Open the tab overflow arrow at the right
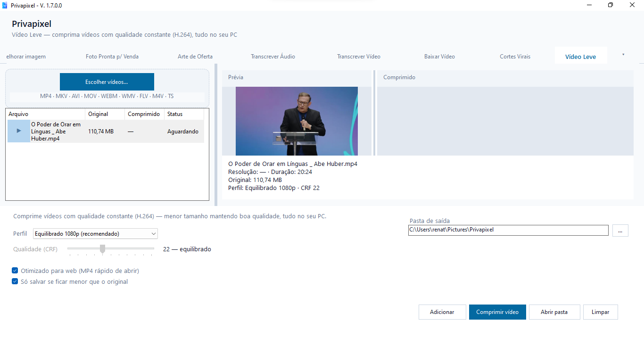Screen dimensions: 644x338 (x=623, y=55)
